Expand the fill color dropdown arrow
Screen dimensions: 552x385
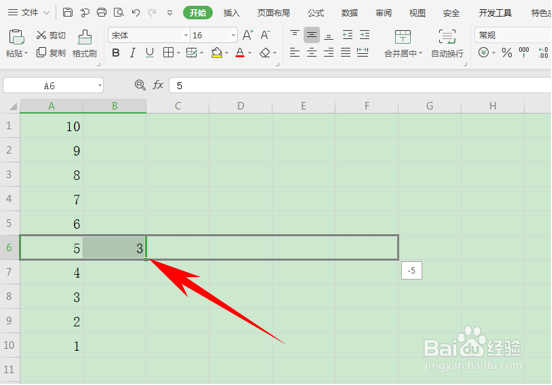click(x=227, y=53)
